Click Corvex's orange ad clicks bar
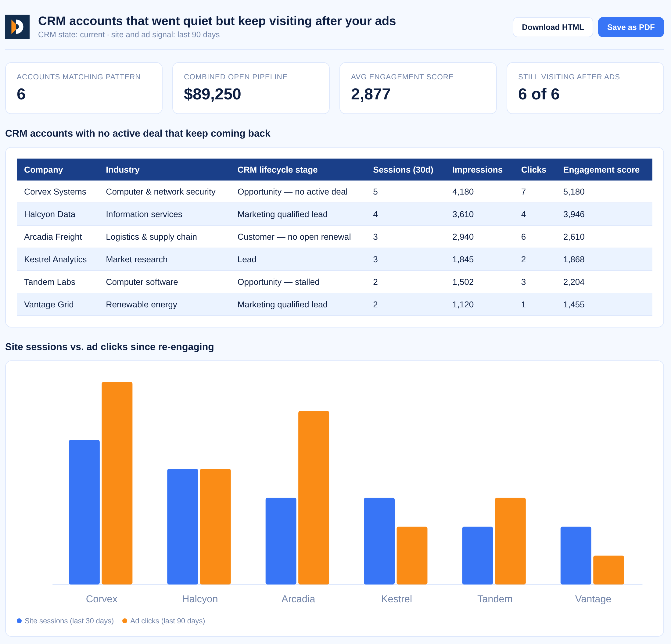The width and height of the screenshot is (671, 644). (117, 483)
